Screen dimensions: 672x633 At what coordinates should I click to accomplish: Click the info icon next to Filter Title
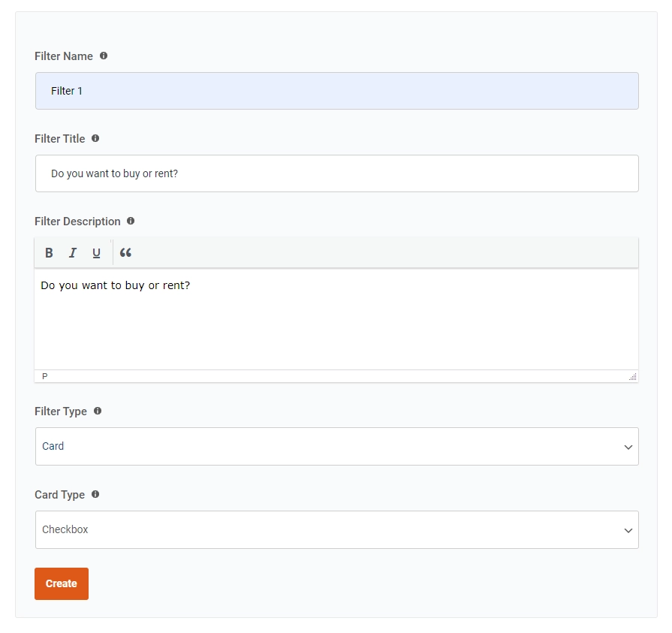pos(95,138)
